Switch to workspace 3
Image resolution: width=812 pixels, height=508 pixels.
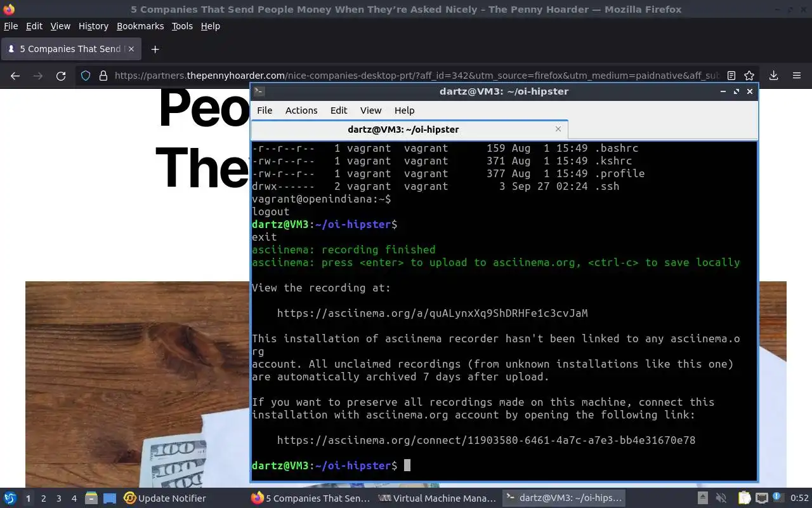click(x=58, y=498)
